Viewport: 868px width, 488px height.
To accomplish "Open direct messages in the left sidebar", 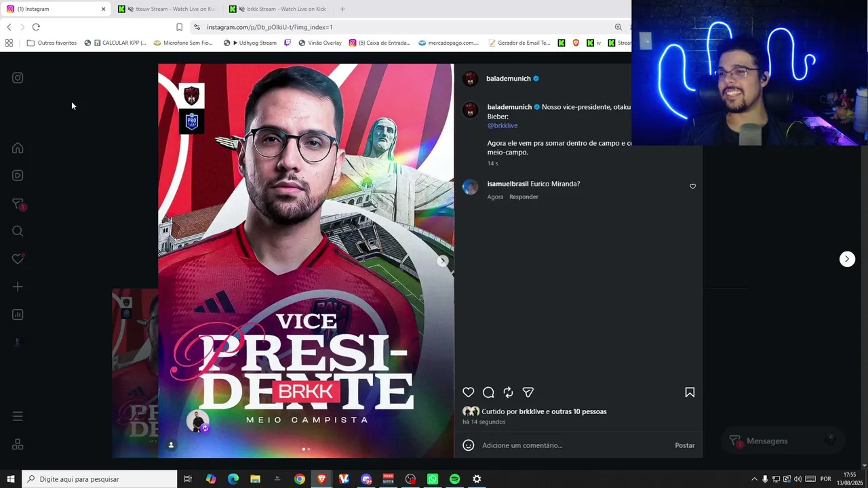I will [x=18, y=204].
